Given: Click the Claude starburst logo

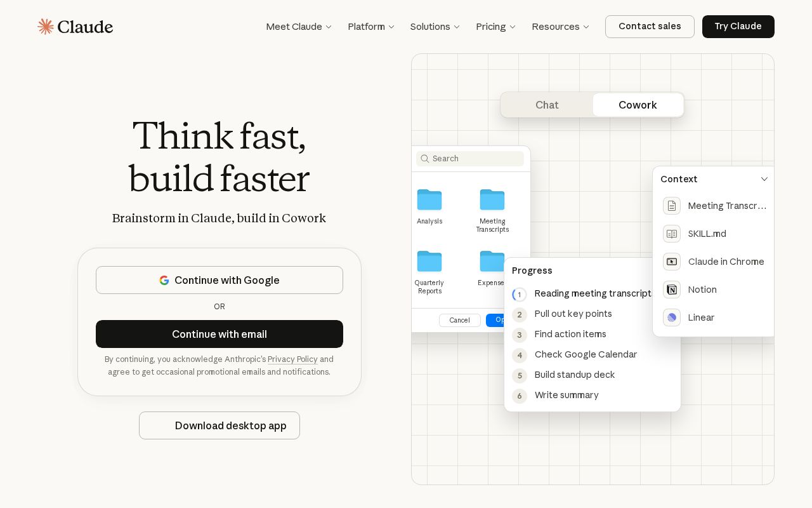Looking at the screenshot, I should [x=46, y=27].
